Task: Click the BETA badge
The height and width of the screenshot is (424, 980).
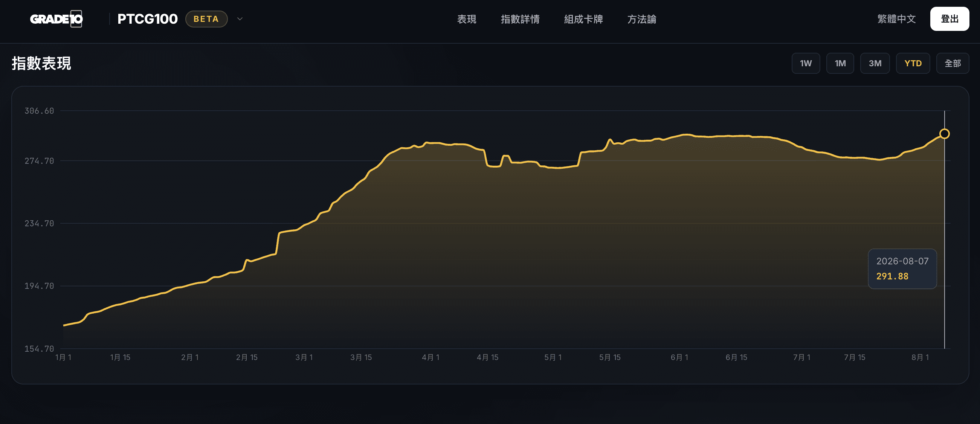Action: click(x=206, y=19)
